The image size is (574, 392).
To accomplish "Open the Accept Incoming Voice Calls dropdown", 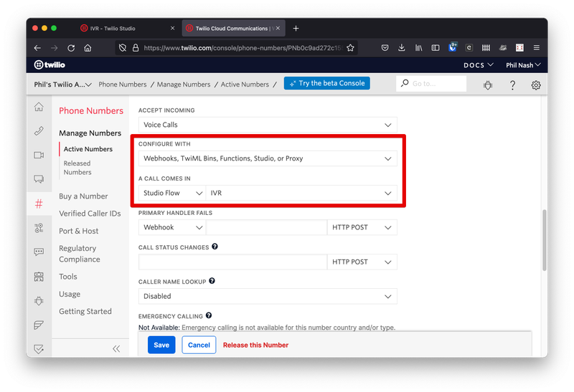I will click(x=268, y=125).
